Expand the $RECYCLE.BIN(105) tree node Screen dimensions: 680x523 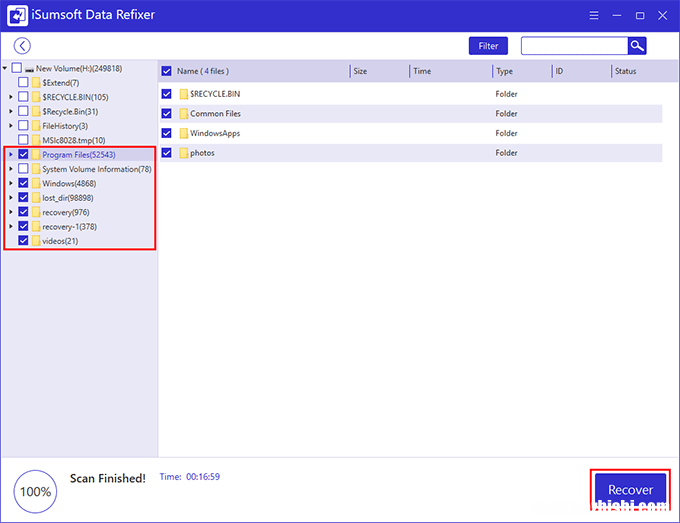tap(11, 97)
